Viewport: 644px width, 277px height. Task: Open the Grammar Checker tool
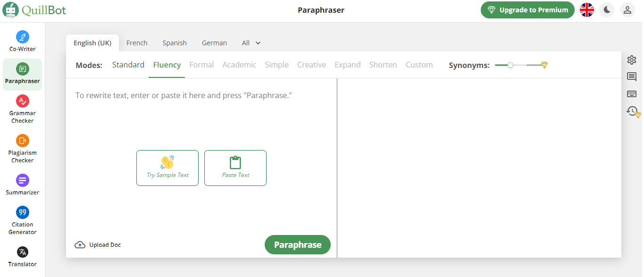[23, 109]
